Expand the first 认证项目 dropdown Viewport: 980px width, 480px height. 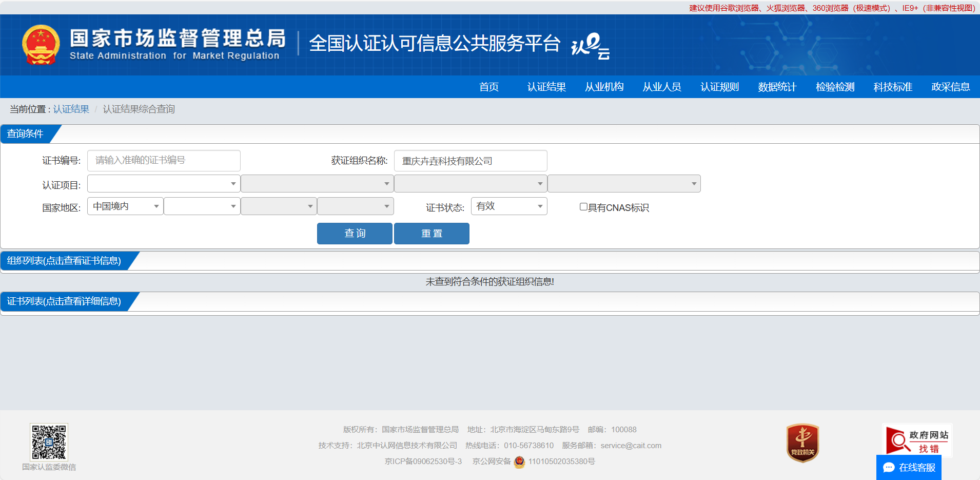(164, 184)
